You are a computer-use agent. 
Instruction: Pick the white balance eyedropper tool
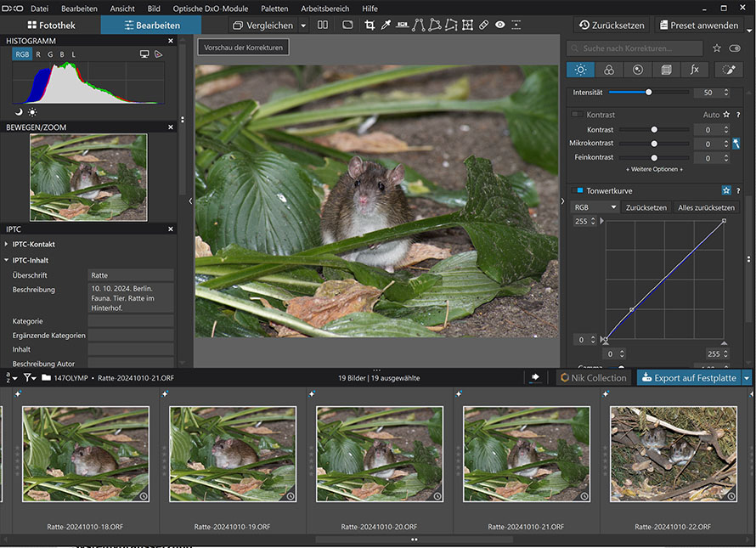(386, 25)
